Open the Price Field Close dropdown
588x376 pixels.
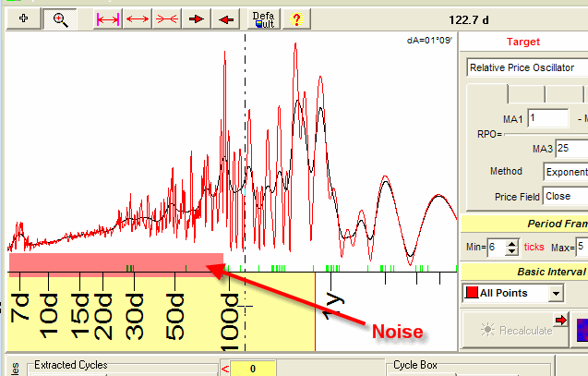[x=565, y=196]
